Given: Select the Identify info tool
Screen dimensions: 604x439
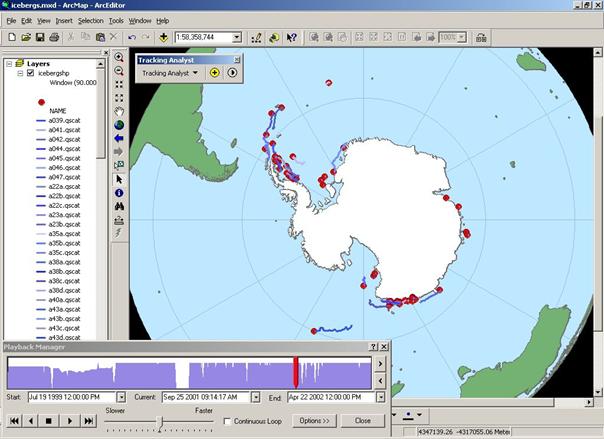Looking at the screenshot, I should pos(120,191).
